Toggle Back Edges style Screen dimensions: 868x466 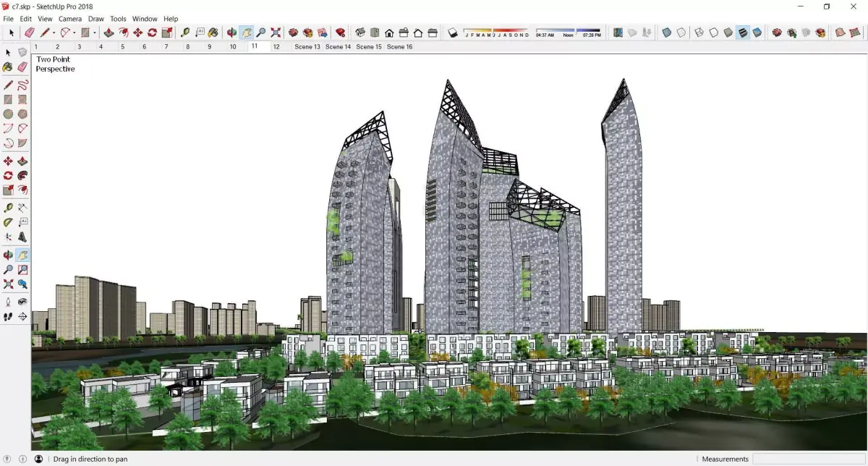coord(681,33)
